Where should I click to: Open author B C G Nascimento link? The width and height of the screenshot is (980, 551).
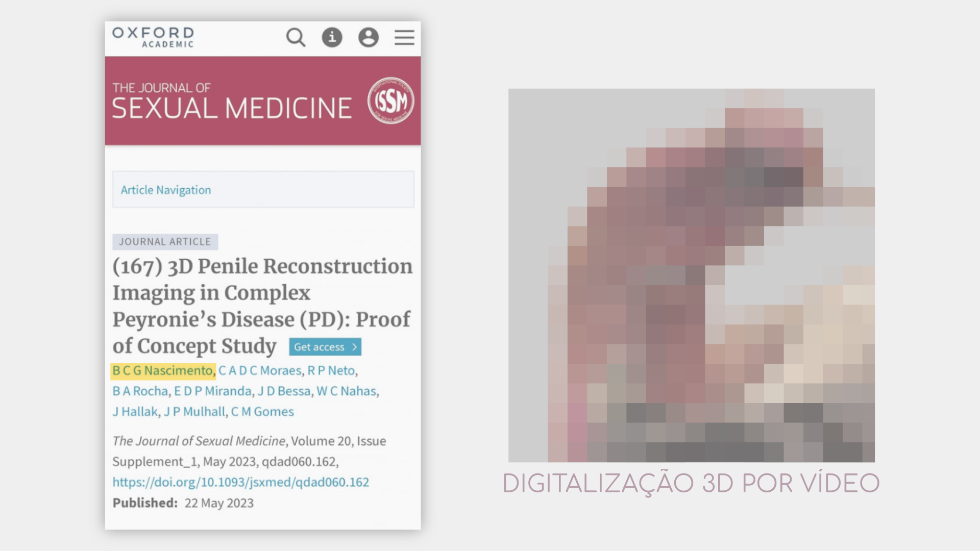[x=163, y=370]
